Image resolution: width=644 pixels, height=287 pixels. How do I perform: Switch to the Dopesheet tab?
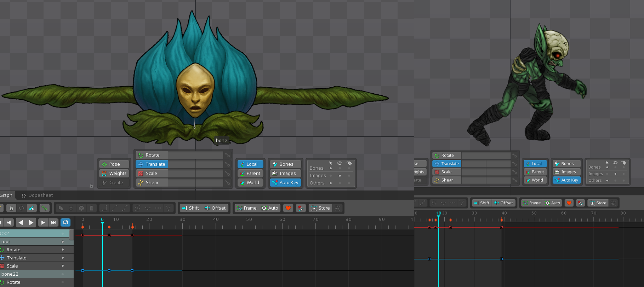coord(37,195)
